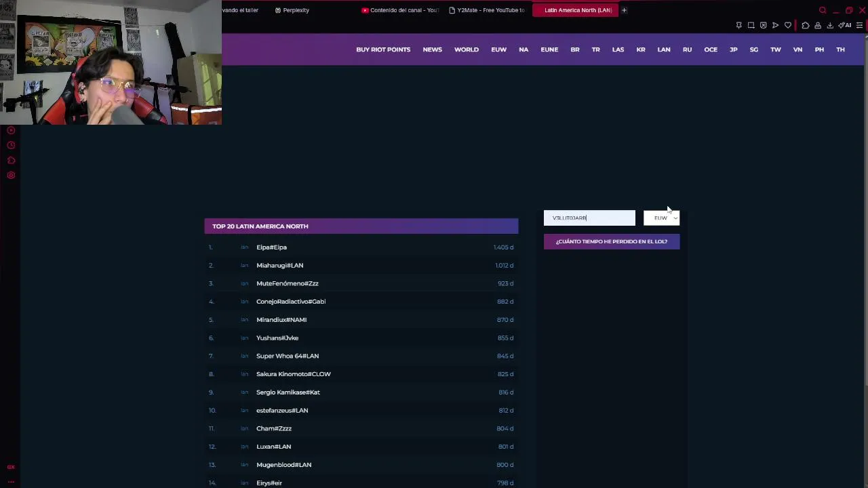The image size is (868, 488).
Task: Click the ad blocker shield icon
Action: tap(763, 25)
